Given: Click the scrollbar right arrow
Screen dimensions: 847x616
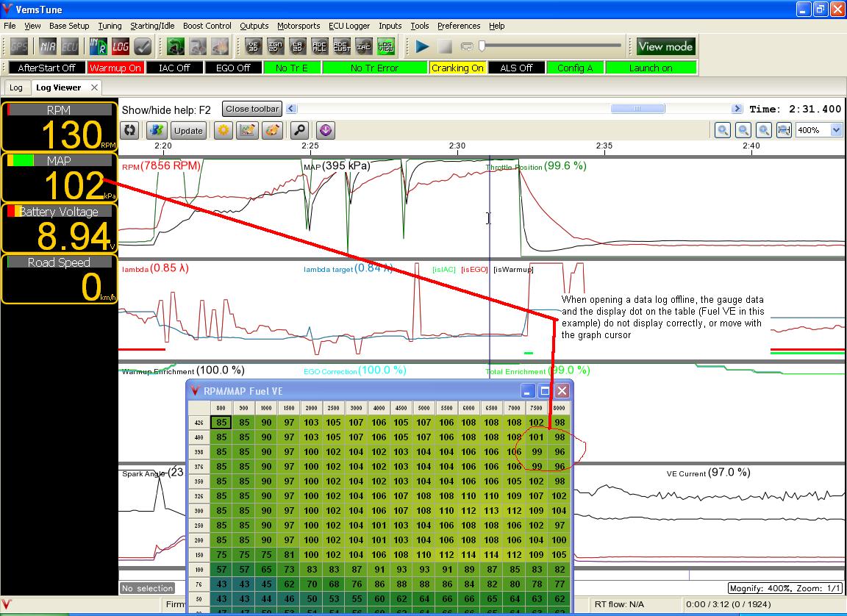Looking at the screenshot, I should (737, 109).
